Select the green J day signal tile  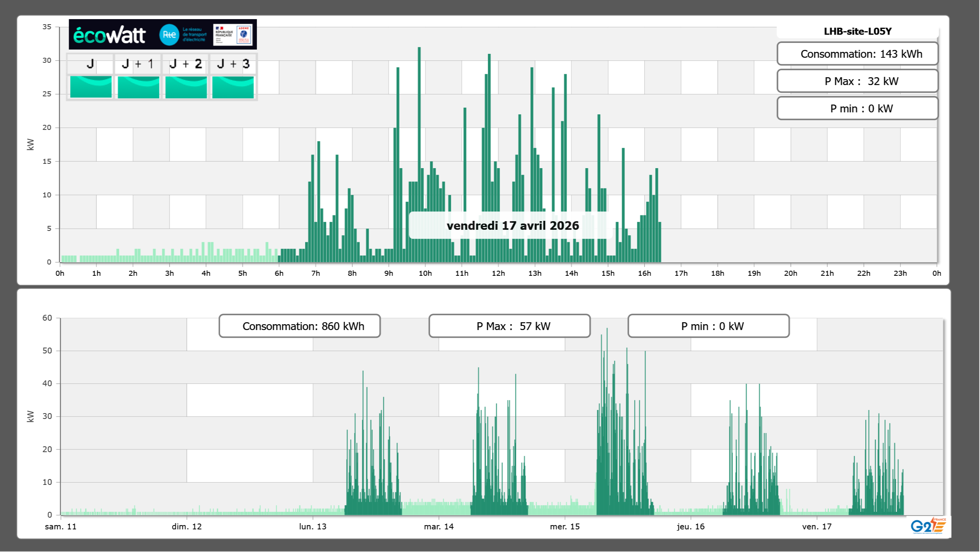click(91, 87)
